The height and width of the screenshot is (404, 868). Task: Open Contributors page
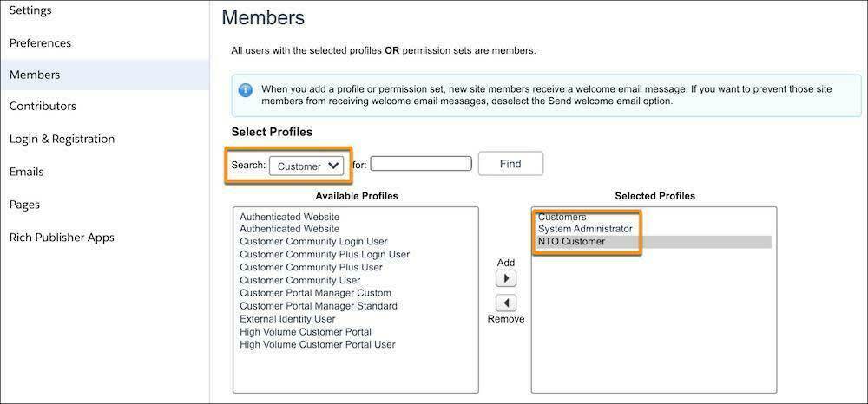[43, 107]
